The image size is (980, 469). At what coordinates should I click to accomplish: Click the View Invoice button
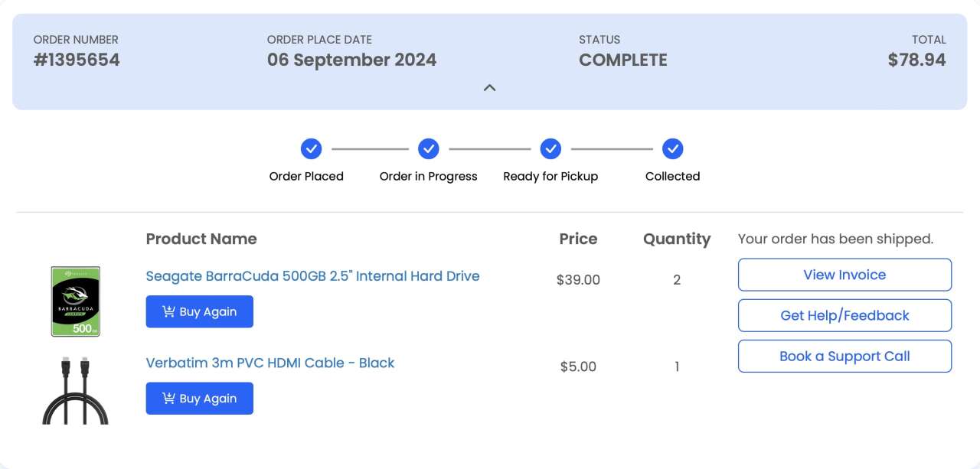844,275
